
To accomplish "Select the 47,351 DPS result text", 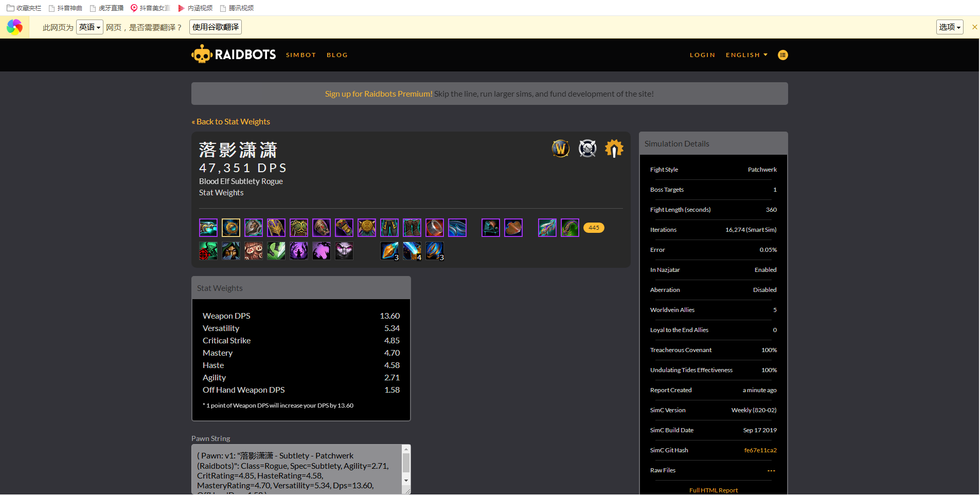I will [243, 168].
